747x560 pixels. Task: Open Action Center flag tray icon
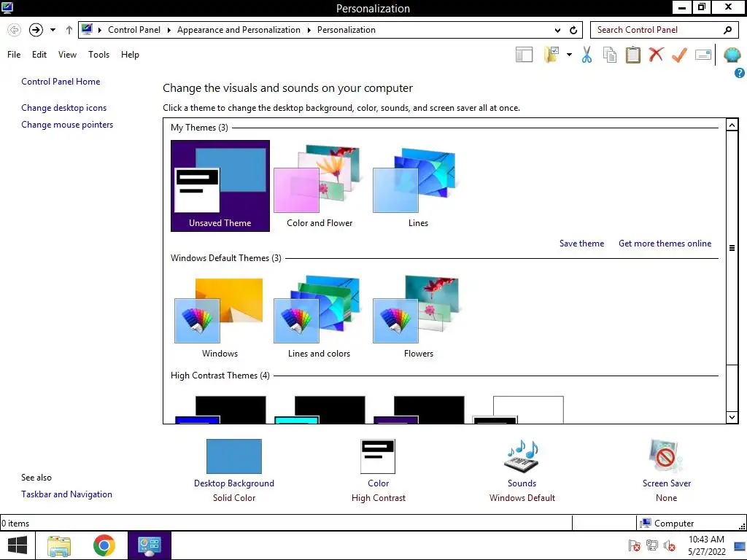(634, 545)
